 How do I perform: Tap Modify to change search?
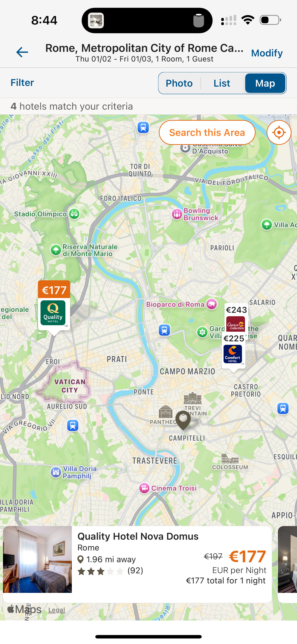tap(267, 53)
